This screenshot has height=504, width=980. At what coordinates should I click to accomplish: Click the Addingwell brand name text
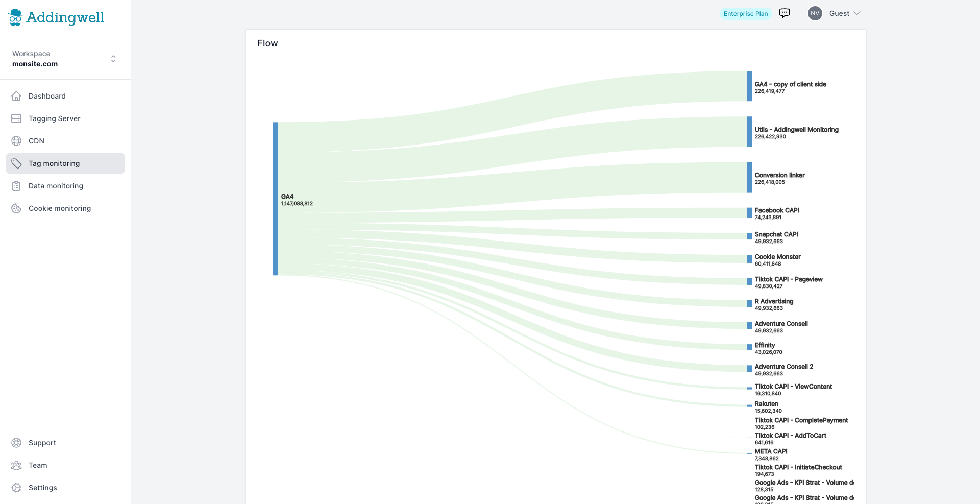[x=65, y=17]
